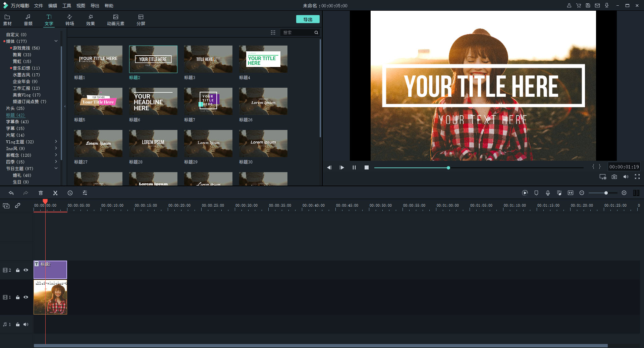Select the 标题6 headline thumbnail
The height and width of the screenshot is (348, 644).
pyautogui.click(x=153, y=101)
